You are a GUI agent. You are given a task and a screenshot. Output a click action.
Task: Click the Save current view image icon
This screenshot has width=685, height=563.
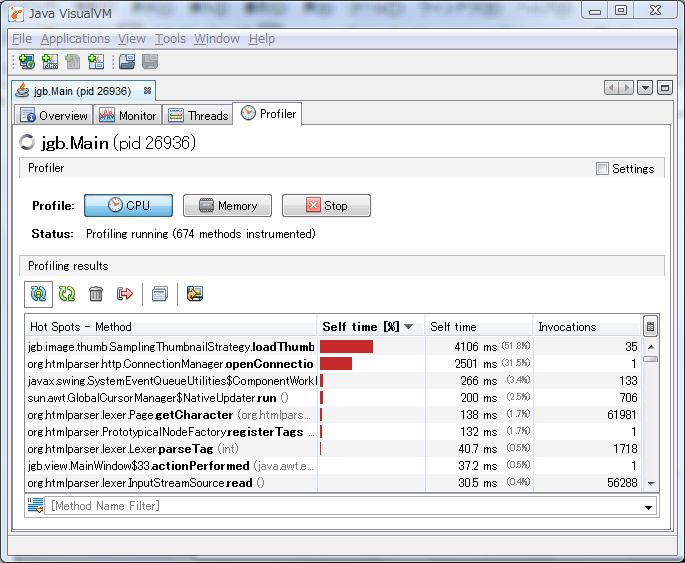pos(195,294)
